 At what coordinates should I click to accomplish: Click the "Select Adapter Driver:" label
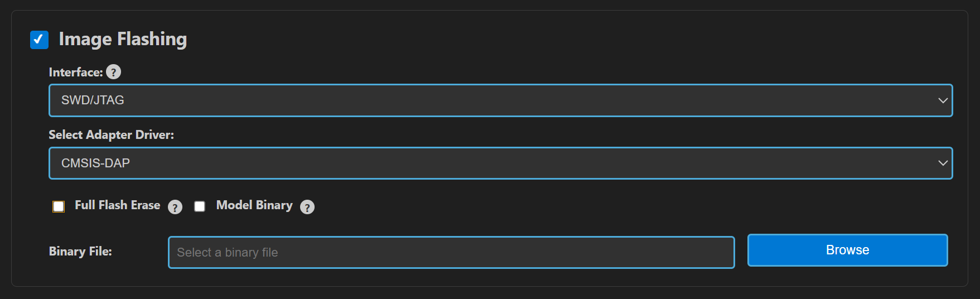pos(111,135)
